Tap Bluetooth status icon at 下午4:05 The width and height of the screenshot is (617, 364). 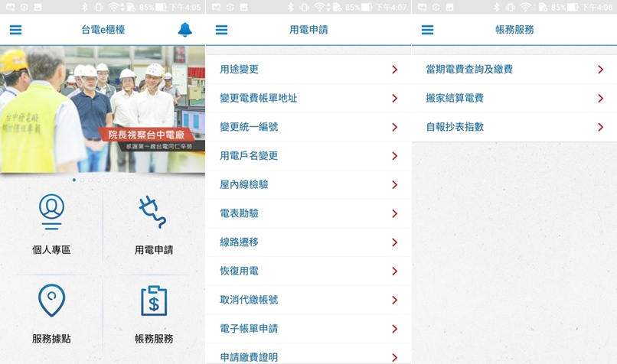pyautogui.click(x=85, y=7)
